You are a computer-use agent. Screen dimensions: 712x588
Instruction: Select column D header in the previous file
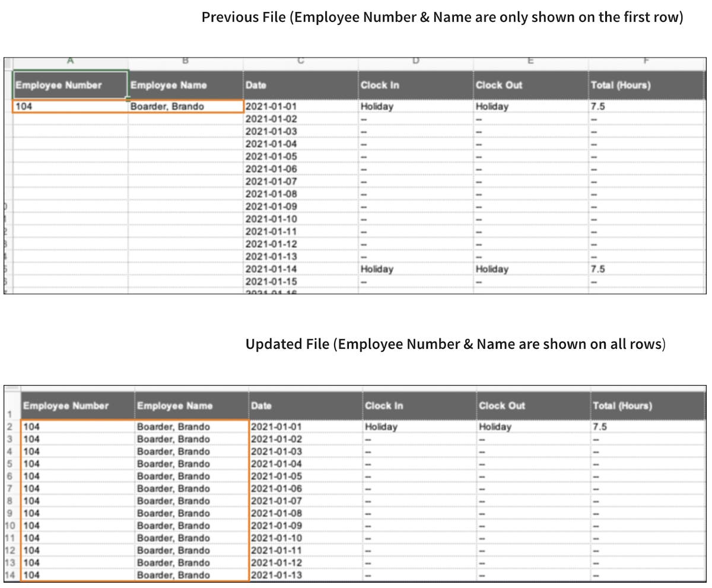415,60
